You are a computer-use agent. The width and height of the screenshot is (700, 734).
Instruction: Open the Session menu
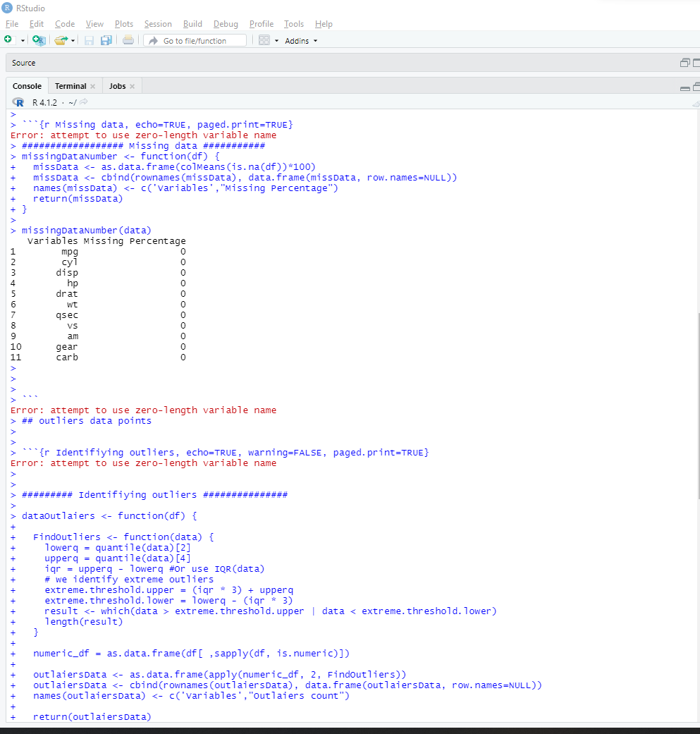(x=158, y=24)
